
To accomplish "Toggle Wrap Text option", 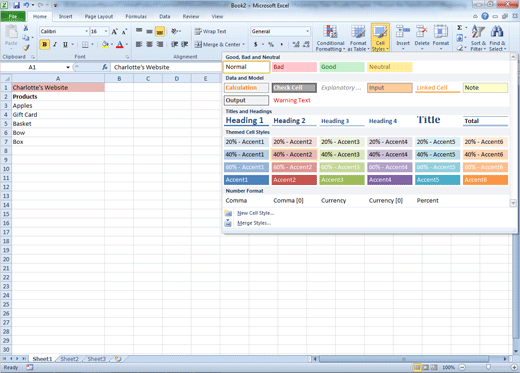I will tap(211, 31).
